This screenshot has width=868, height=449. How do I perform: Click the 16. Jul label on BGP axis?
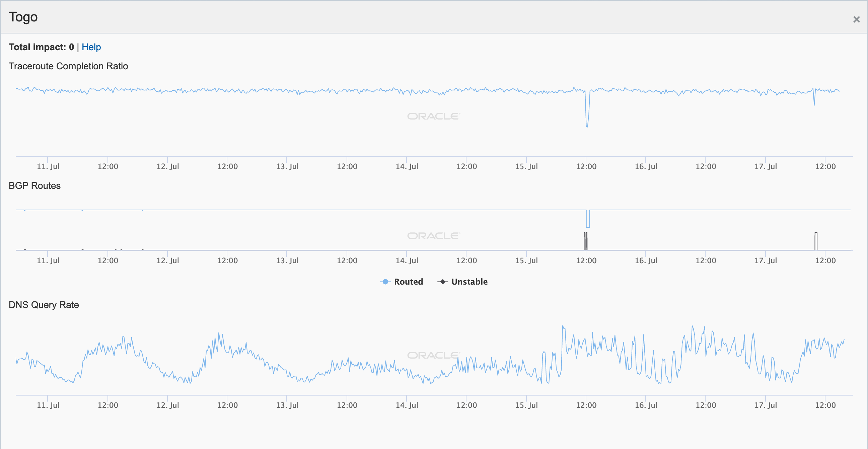click(646, 260)
